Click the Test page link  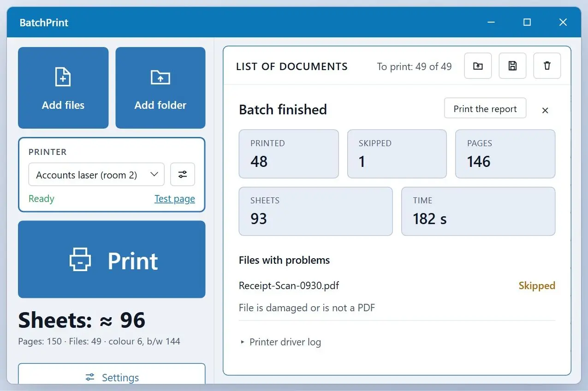point(175,199)
